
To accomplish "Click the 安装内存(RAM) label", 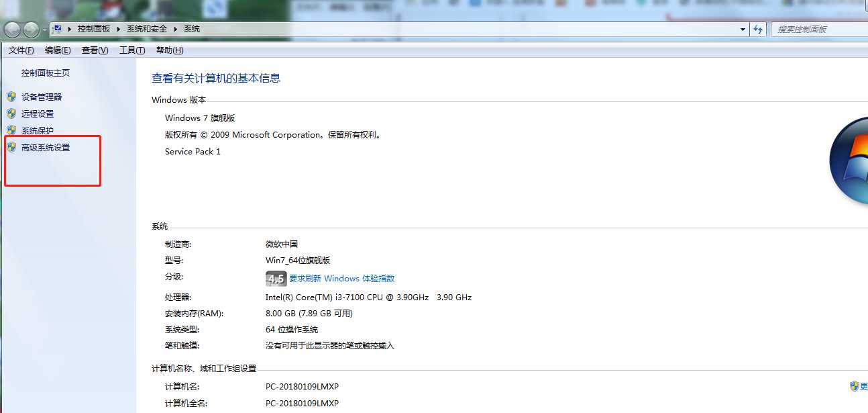I will (195, 314).
